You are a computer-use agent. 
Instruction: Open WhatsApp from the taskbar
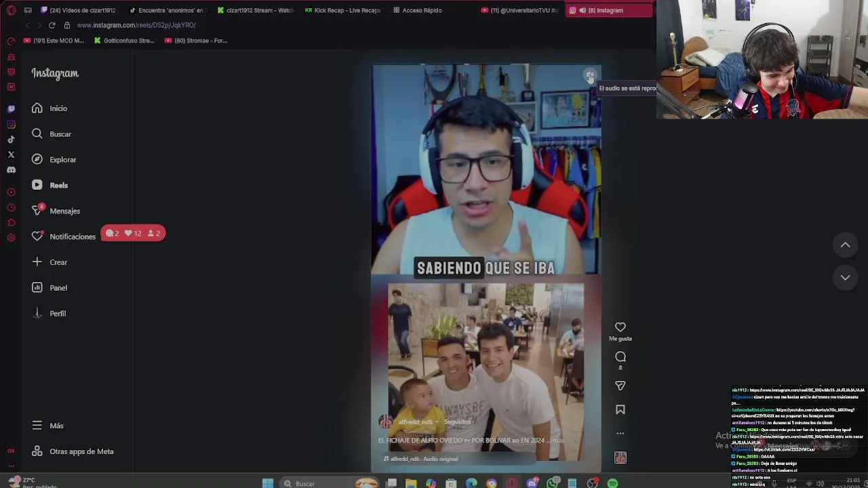point(553,483)
